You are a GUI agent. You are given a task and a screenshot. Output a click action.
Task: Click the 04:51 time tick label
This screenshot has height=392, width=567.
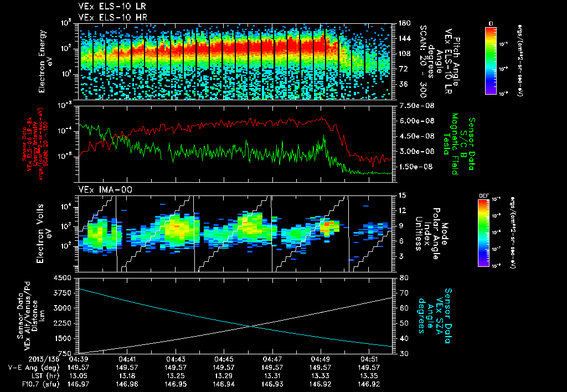pyautogui.click(x=369, y=359)
